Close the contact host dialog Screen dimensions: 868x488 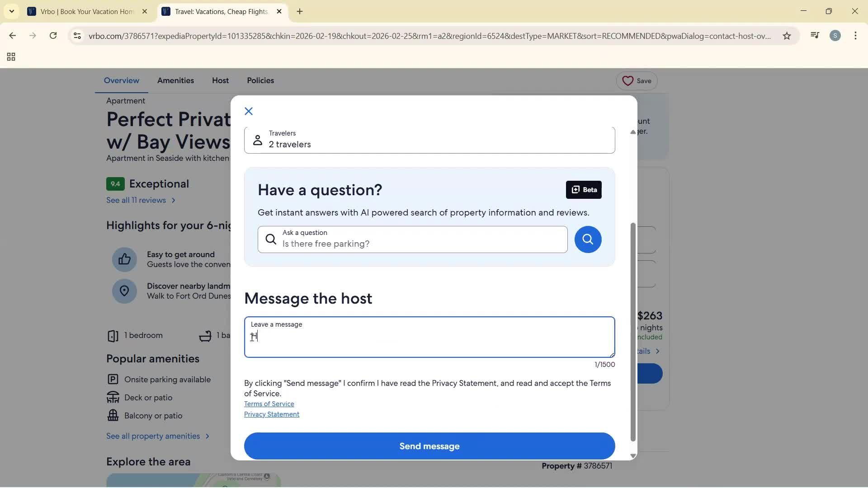[249, 111]
